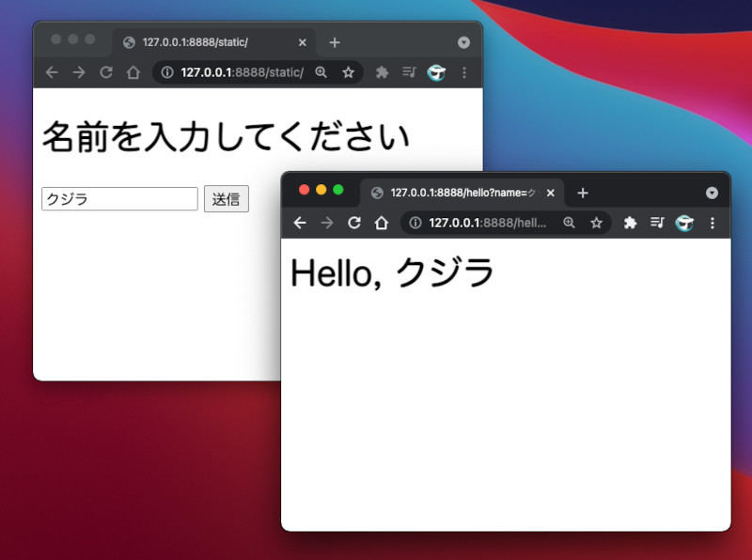Open media control icon in hello window
This screenshot has width=752, height=560.
tap(657, 223)
